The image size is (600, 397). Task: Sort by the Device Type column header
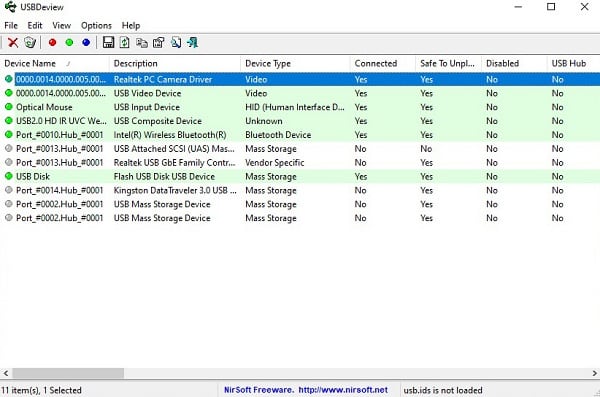295,63
